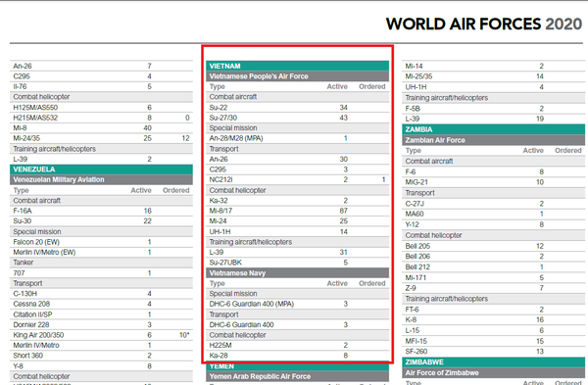
Task: Select the Ka-32 helicopter row
Action: [297, 201]
